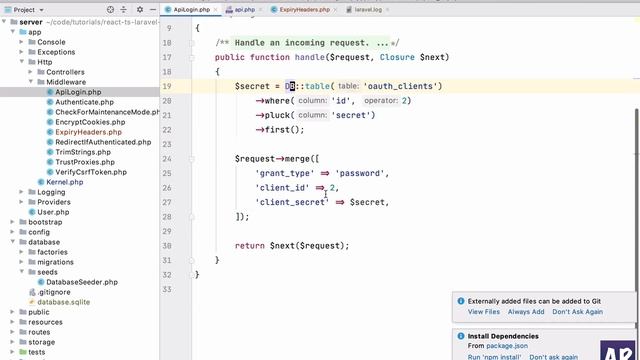Hide the Project panel with minus icon

pyautogui.click(x=153, y=9)
